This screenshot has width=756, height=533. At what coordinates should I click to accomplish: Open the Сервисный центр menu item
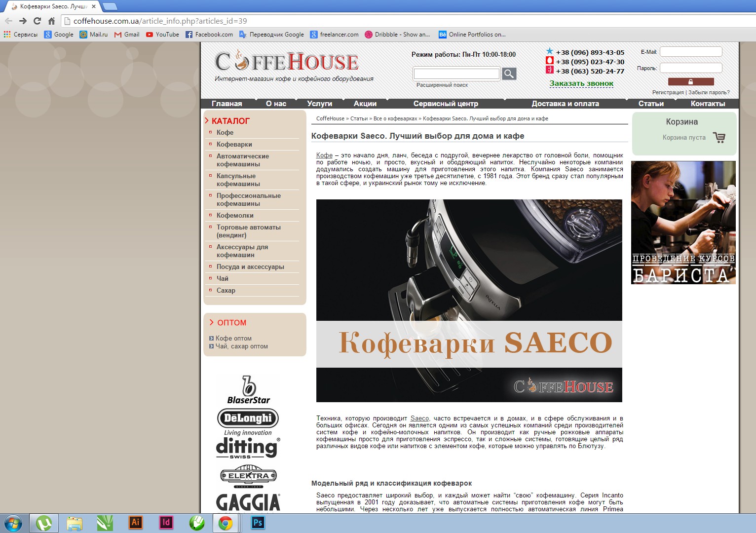(446, 104)
